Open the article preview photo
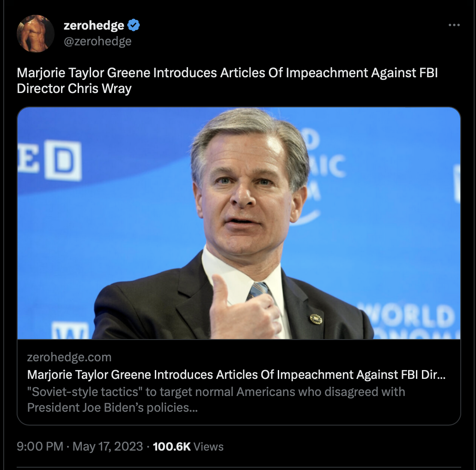This screenshot has height=470, width=476. coord(239,223)
